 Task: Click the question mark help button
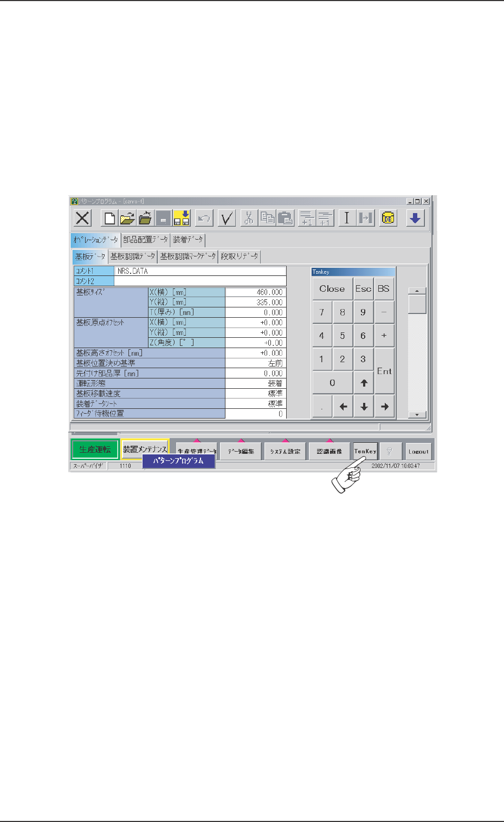point(390,451)
